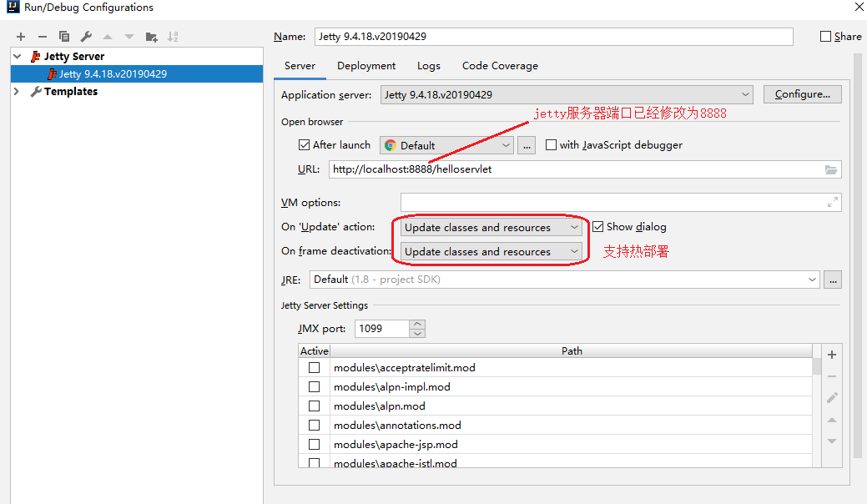This screenshot has height=504, width=867.
Task: Click the create new folder icon
Action: (151, 37)
